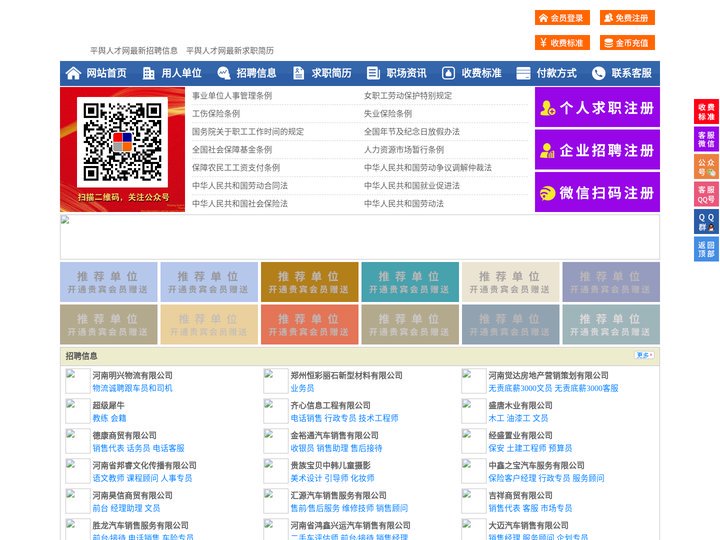Open 国务院关于职工工作时间的规定 link

pos(248,131)
